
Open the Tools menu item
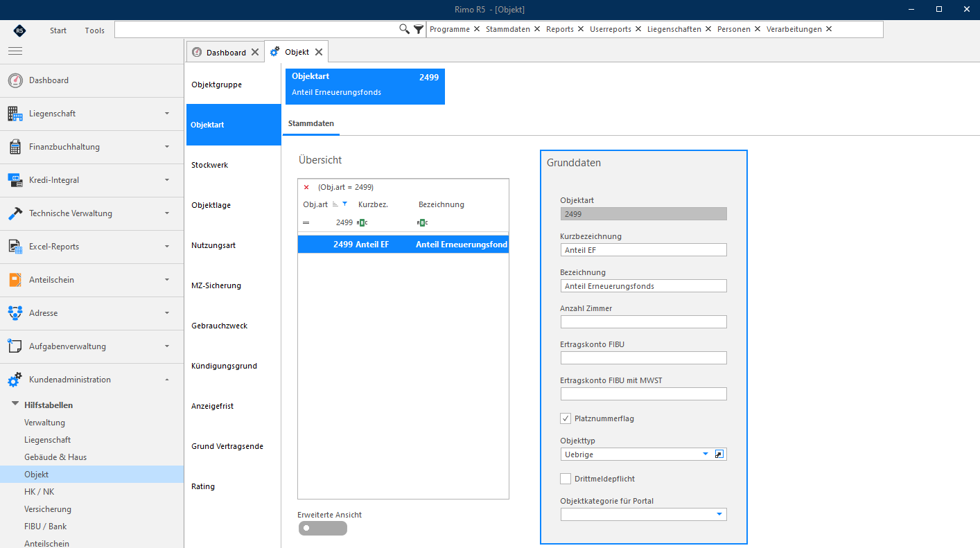pyautogui.click(x=95, y=30)
